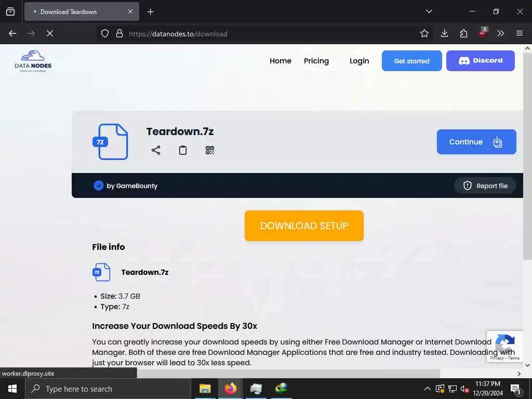Click the verified badge next to GameBounty
Screen dimensions: 532x399
[98, 185]
